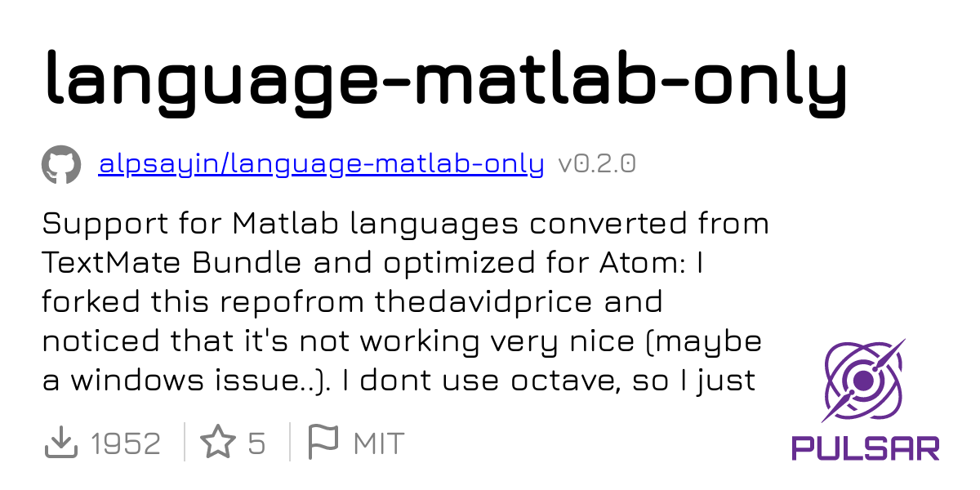Click the 1952 downloads count

126,443
